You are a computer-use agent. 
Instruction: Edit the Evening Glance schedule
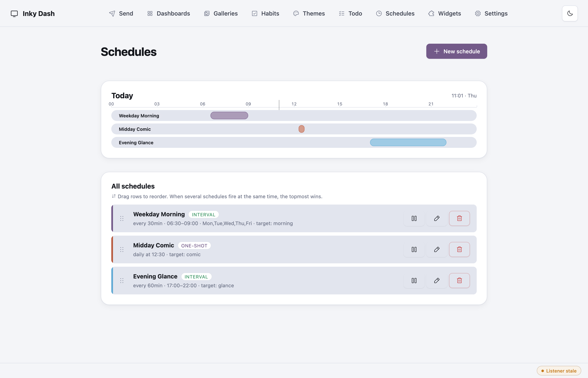pyautogui.click(x=437, y=281)
